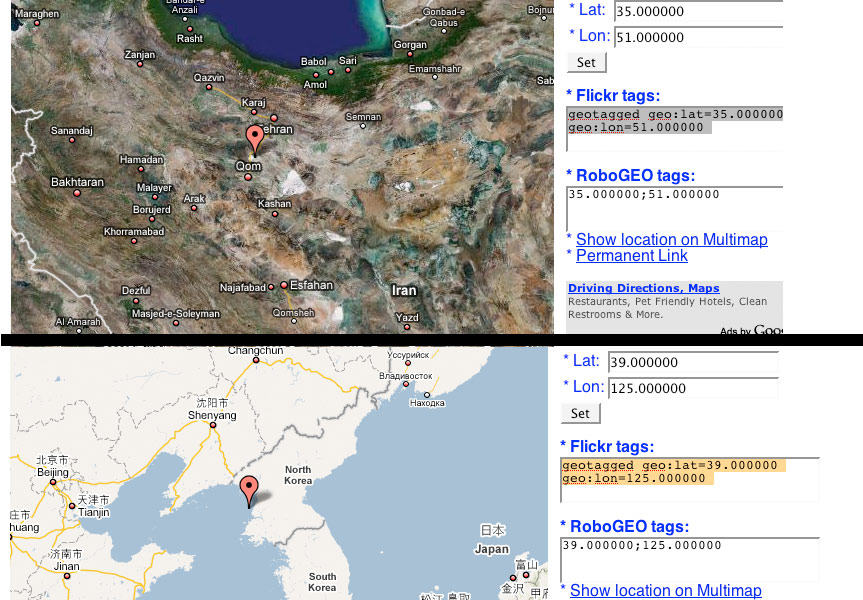Click Flickr tags box containing geo:lon=51.000000
This screenshot has height=600, width=863.
[x=674, y=128]
